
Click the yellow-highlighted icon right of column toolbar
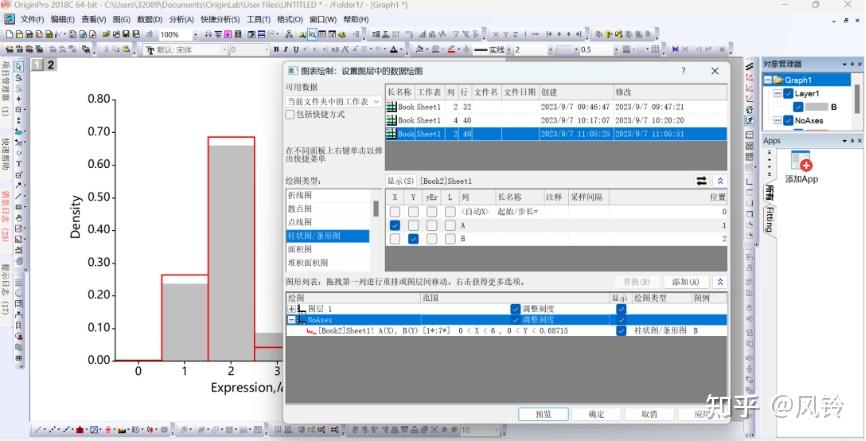pyautogui.click(x=609, y=34)
